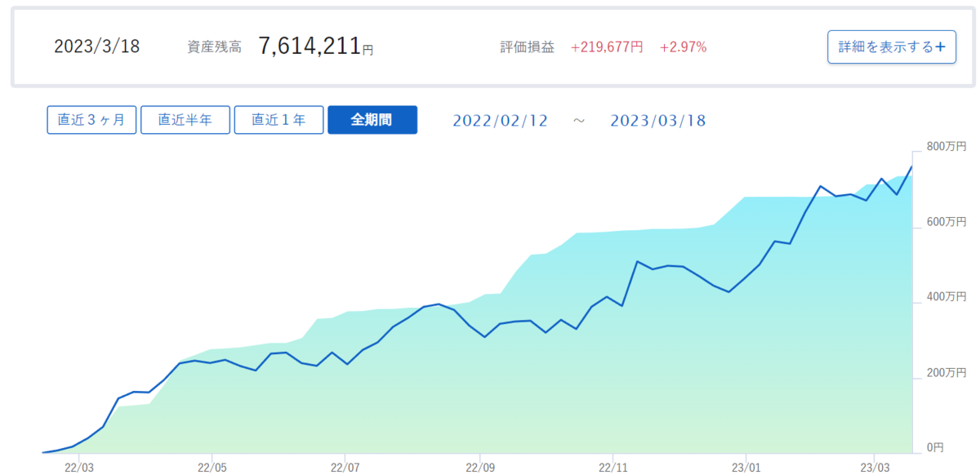Click the 600万円 axis label

[x=946, y=222]
